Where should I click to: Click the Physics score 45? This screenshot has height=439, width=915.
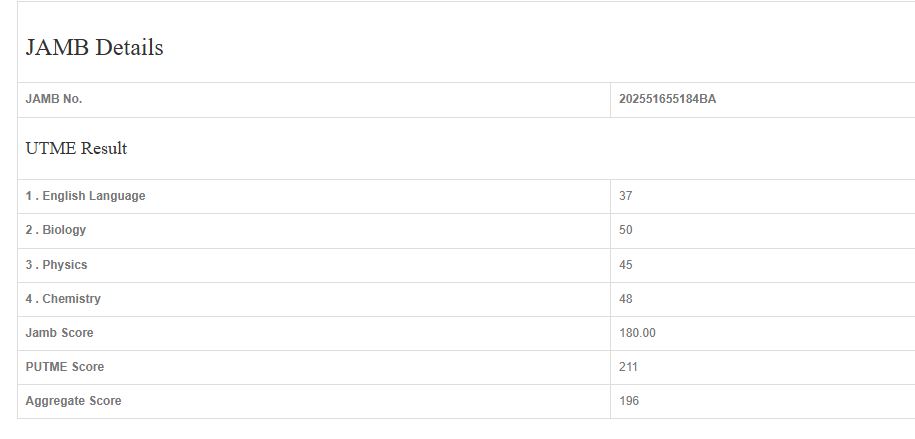626,265
